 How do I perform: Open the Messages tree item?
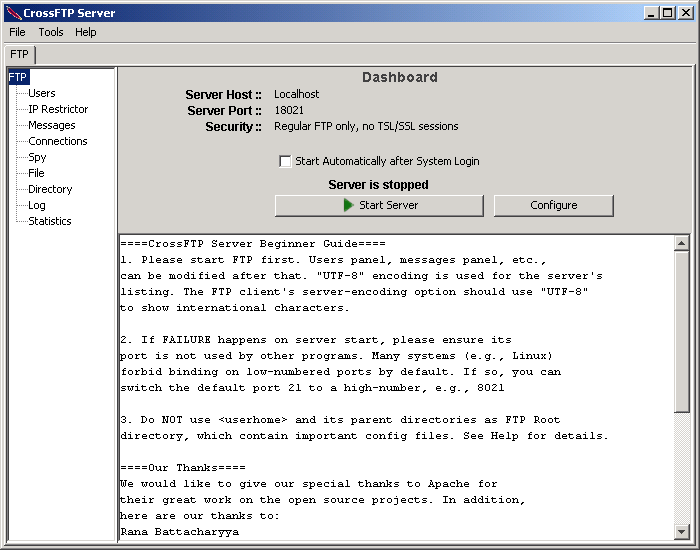(52, 125)
